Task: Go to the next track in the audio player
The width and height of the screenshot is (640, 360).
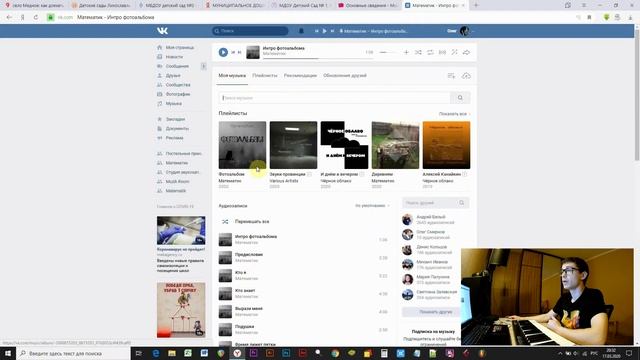Action: pos(240,52)
